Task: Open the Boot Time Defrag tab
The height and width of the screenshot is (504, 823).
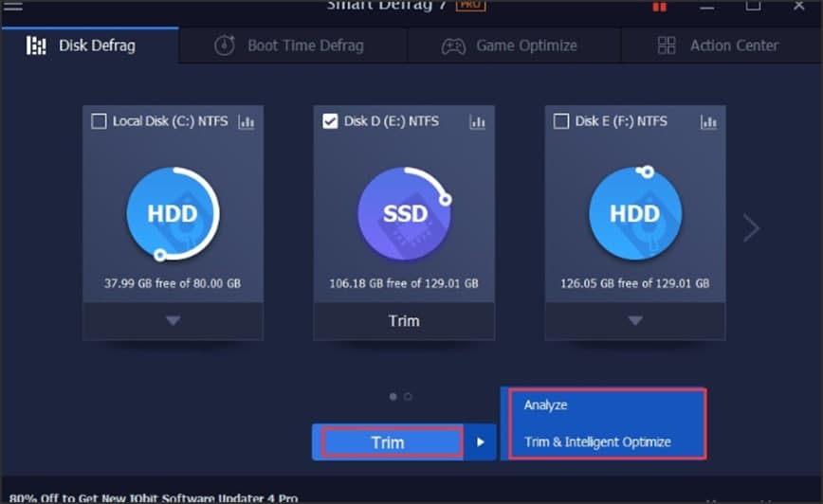Action: (293, 45)
